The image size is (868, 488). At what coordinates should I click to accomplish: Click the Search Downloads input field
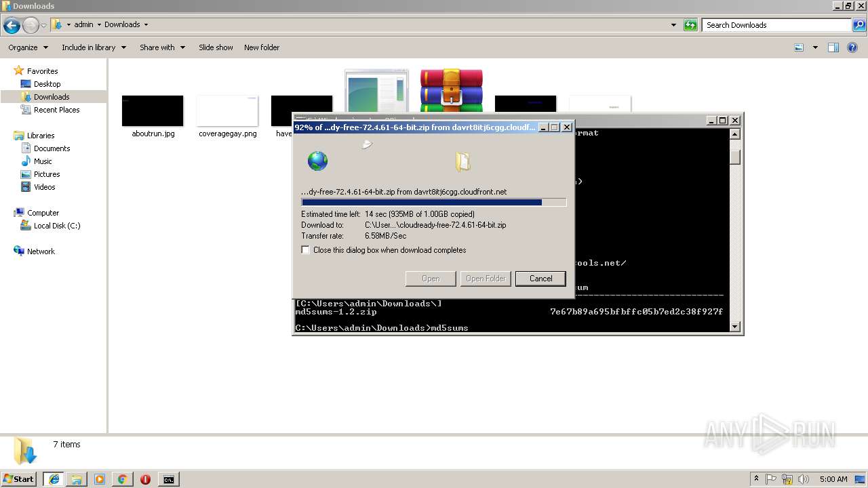(776, 25)
